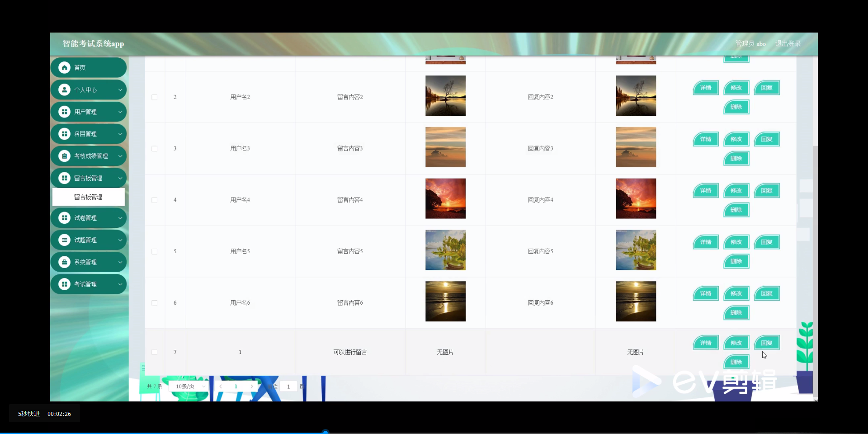
Task: Click the 试卷管理 exam paper icon
Action: tap(64, 217)
